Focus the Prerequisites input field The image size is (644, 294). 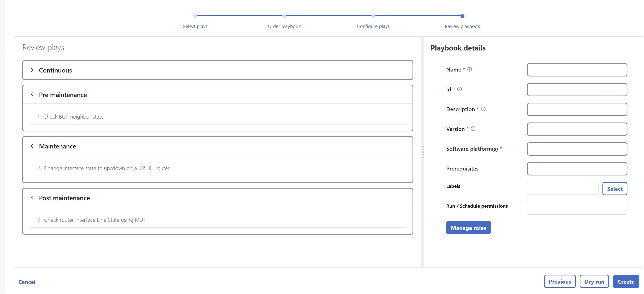click(x=577, y=169)
